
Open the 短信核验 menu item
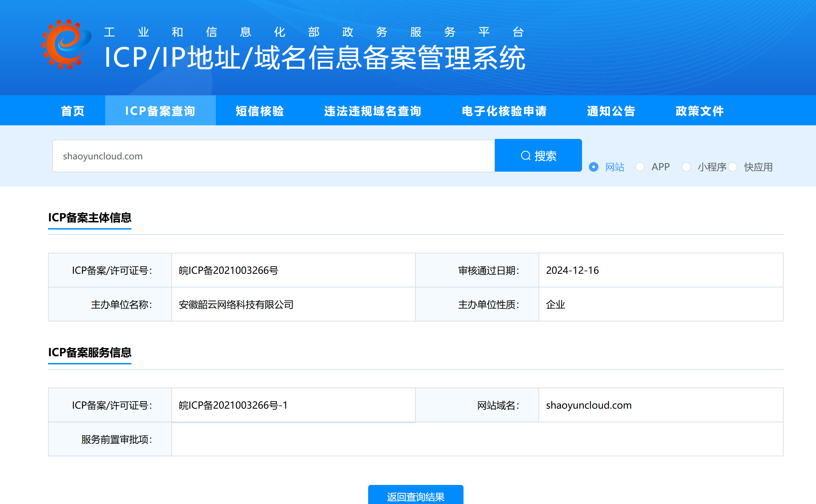point(260,111)
